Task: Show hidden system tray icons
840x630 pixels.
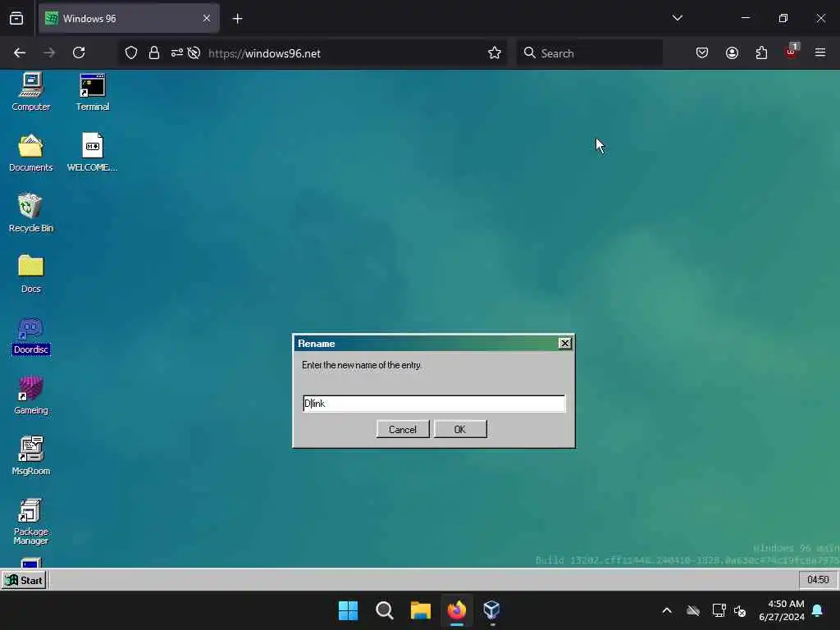Action: 667,610
